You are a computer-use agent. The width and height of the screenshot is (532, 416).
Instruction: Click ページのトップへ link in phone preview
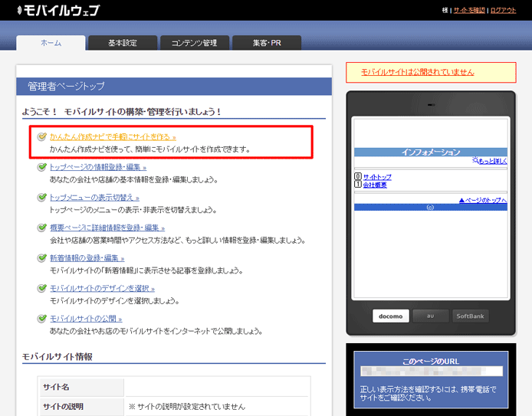point(482,200)
